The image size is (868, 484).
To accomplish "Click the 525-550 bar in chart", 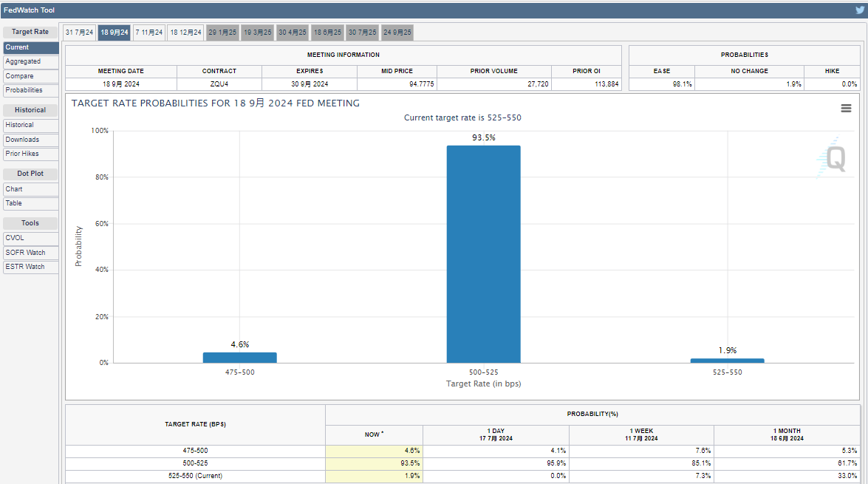I will click(x=728, y=361).
